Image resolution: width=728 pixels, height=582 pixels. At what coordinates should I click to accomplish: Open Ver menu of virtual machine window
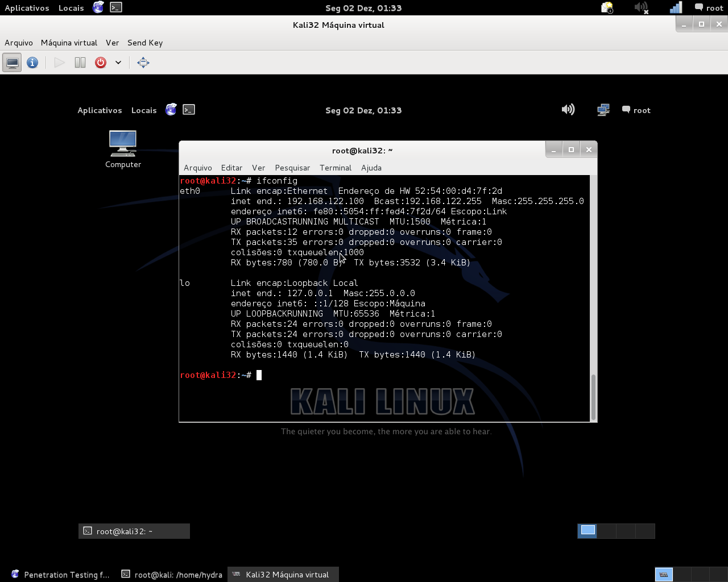[113, 43]
